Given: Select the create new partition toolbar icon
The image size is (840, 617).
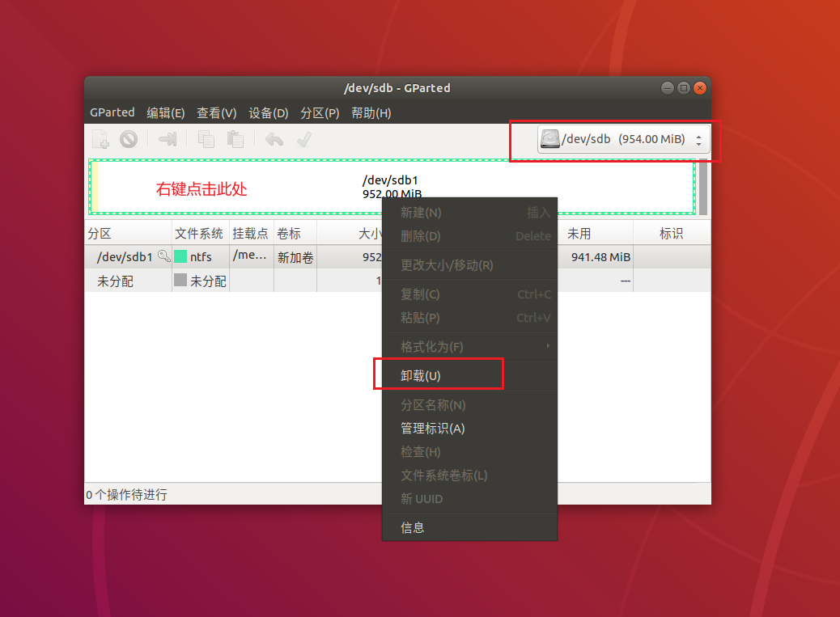Looking at the screenshot, I should pyautogui.click(x=100, y=139).
